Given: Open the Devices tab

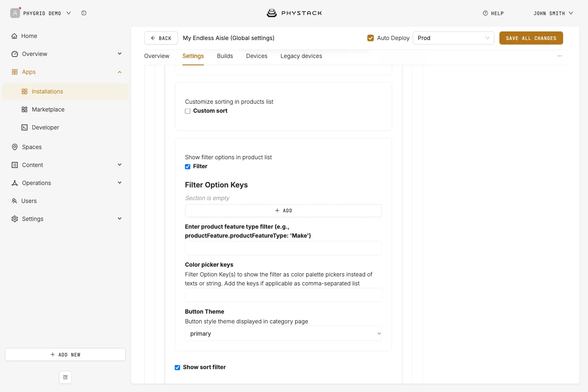Looking at the screenshot, I should (x=257, y=56).
